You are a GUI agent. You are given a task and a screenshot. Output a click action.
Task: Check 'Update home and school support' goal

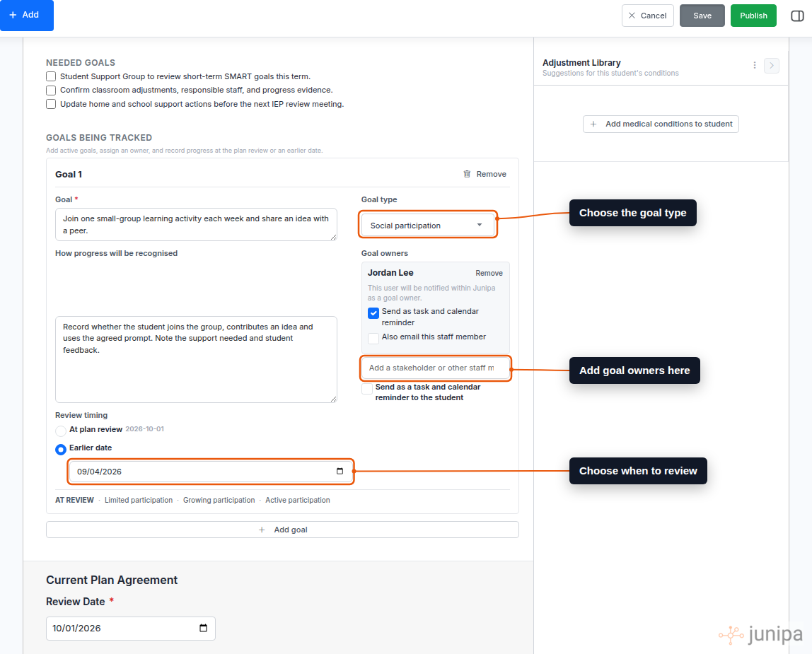(51, 104)
